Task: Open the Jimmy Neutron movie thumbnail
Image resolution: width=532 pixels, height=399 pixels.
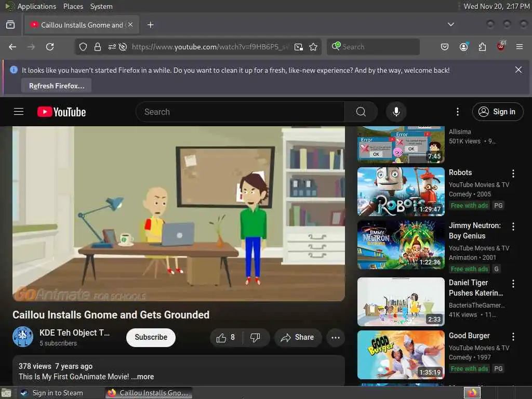Action: [x=401, y=245]
